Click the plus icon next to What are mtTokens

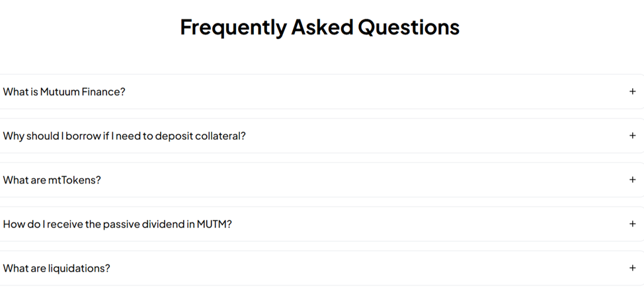632,179
